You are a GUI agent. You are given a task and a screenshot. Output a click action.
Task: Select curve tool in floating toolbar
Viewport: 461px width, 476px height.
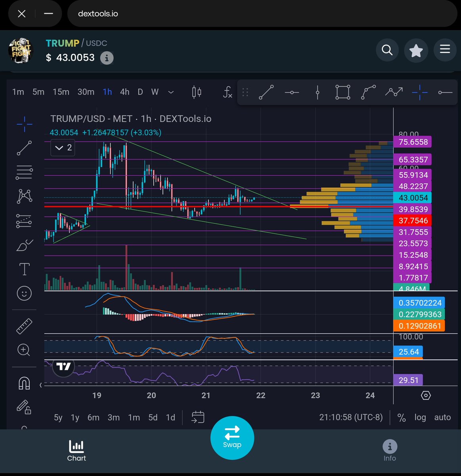tap(368, 92)
